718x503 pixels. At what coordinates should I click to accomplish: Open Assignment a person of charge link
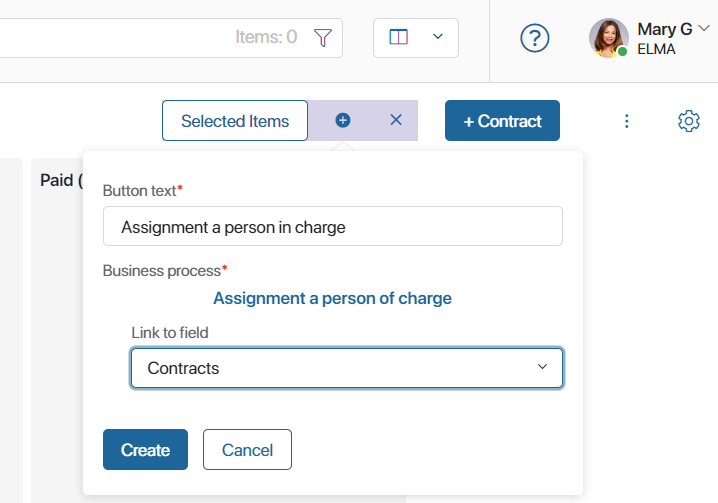[x=332, y=298]
